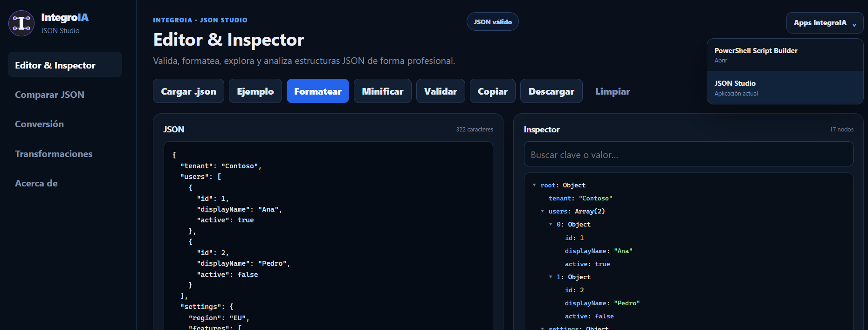868x330 pixels.
Task: Select JSON Studio in the apps menu
Action: (785, 88)
